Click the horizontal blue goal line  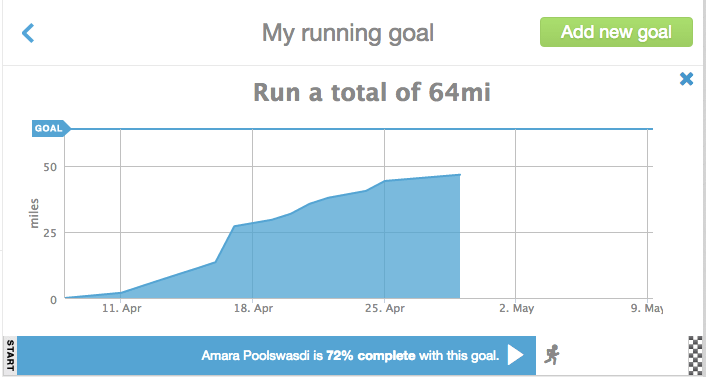(x=362, y=129)
